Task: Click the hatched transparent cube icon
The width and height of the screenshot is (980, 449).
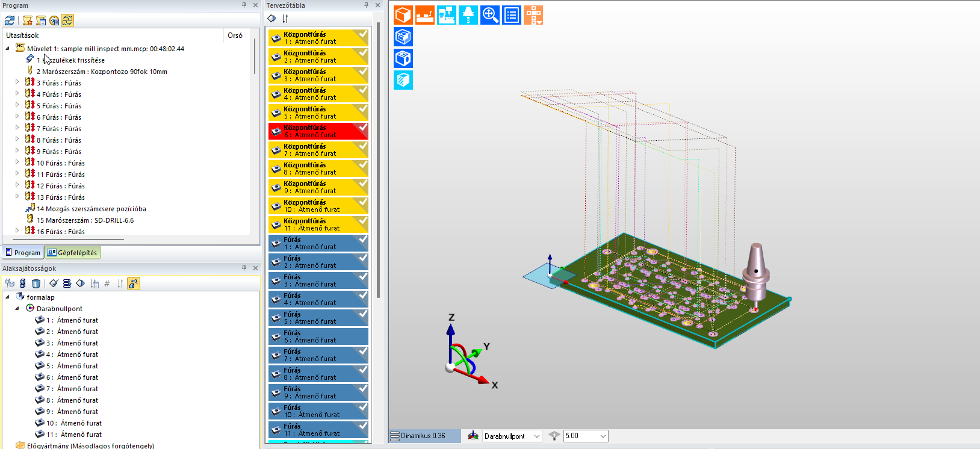Action: 403,80
